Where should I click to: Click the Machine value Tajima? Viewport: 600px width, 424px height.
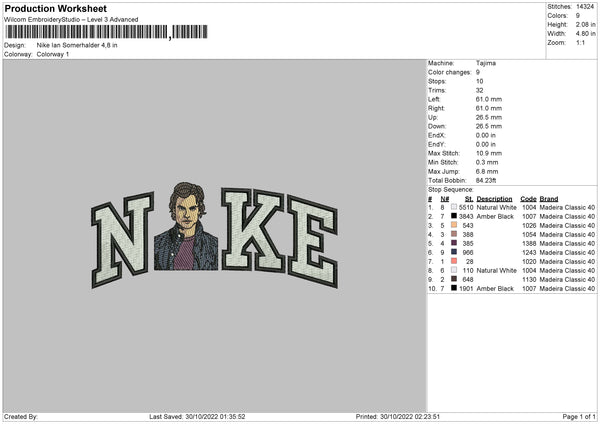486,63
